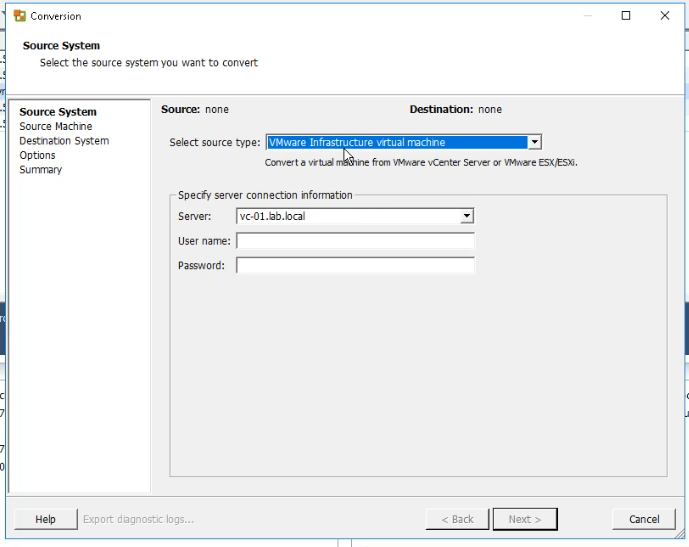Select Options wizard step
The height and width of the screenshot is (547, 689).
pos(37,156)
